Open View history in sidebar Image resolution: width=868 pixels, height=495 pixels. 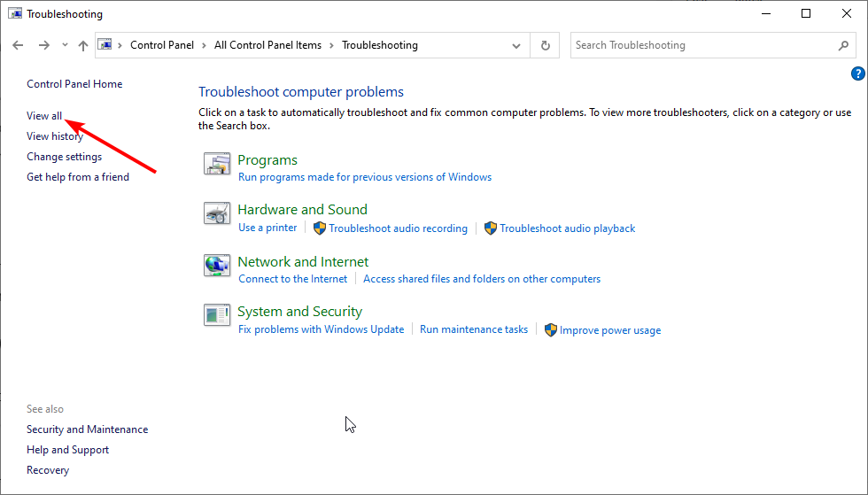pos(55,136)
